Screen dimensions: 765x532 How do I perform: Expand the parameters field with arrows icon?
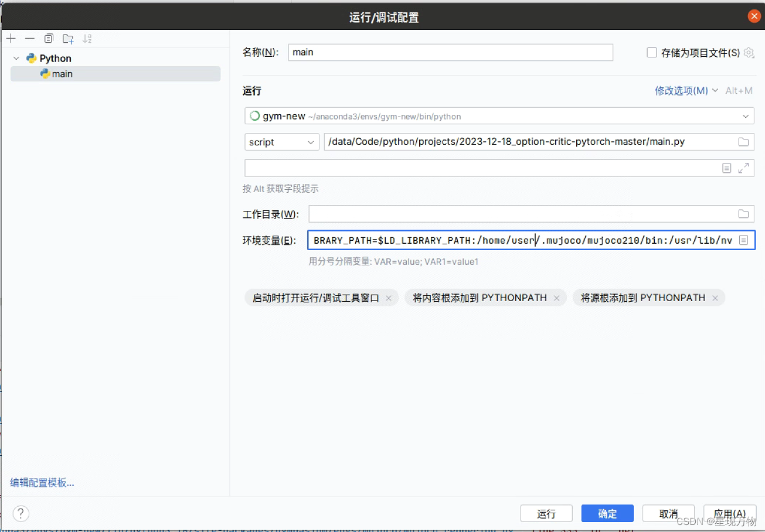click(743, 168)
